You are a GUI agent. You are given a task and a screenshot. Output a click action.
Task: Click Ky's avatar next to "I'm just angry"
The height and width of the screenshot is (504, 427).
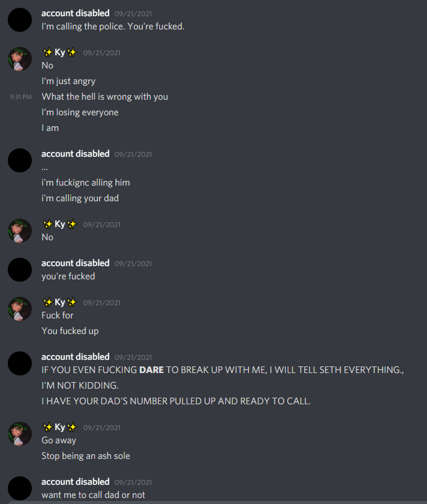pos(20,59)
